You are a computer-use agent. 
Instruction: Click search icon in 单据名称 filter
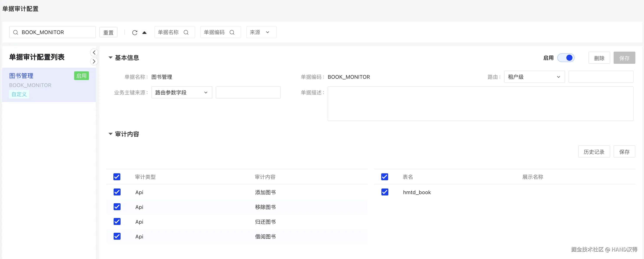(x=186, y=32)
